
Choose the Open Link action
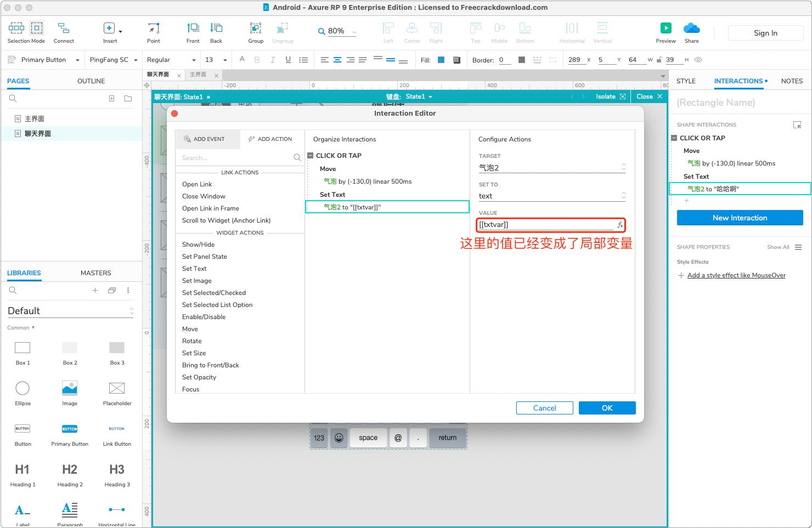[197, 184]
